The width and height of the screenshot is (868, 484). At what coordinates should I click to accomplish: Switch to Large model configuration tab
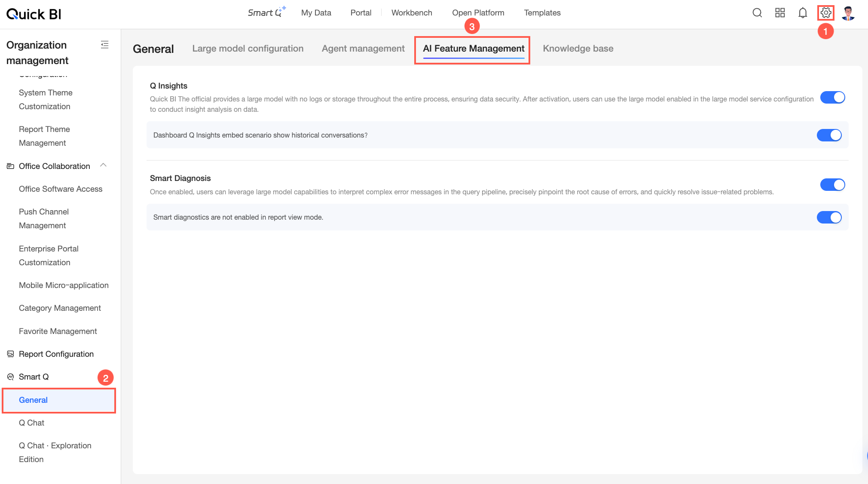[248, 49]
